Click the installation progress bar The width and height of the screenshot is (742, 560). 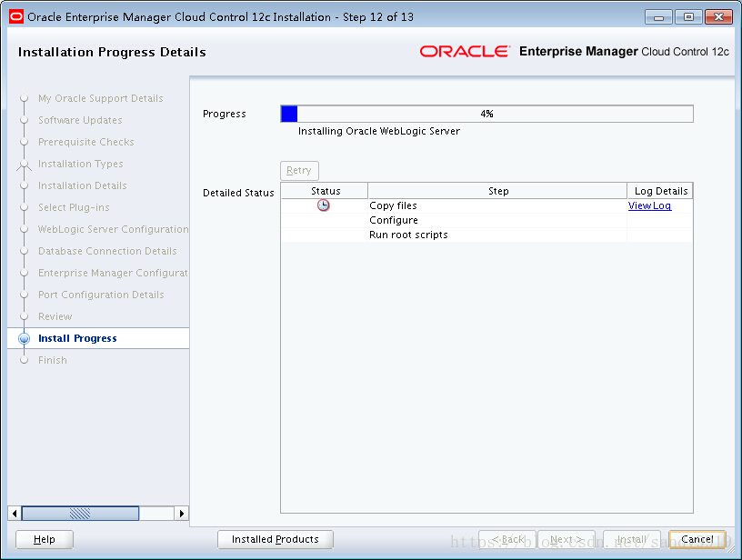coord(487,114)
